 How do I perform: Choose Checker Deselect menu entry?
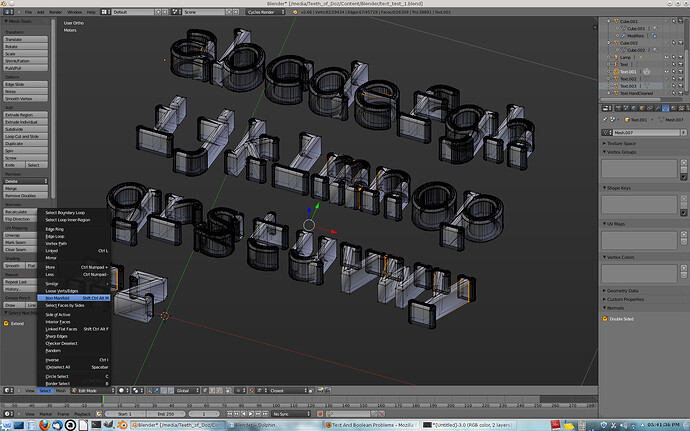pyautogui.click(x=73, y=343)
